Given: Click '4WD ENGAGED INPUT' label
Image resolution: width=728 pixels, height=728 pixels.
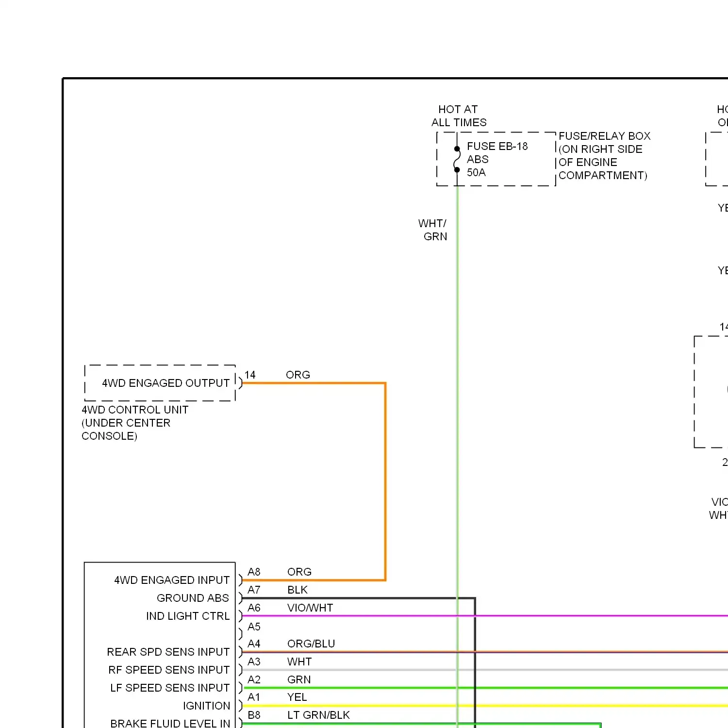Looking at the screenshot, I should pos(172,580).
